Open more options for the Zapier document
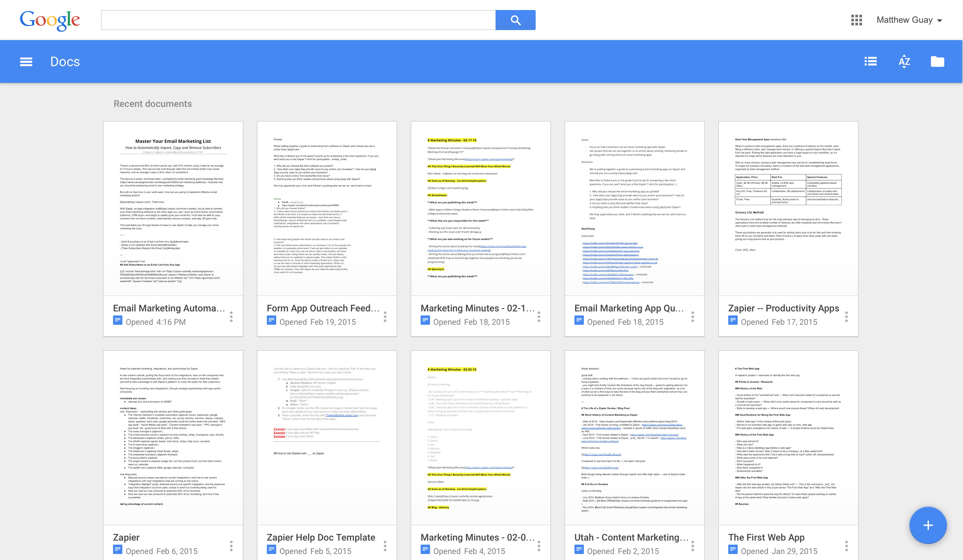The image size is (963, 560). (231, 546)
